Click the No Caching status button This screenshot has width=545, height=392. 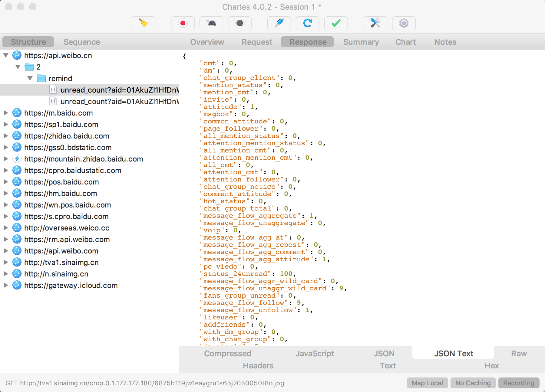(x=473, y=383)
